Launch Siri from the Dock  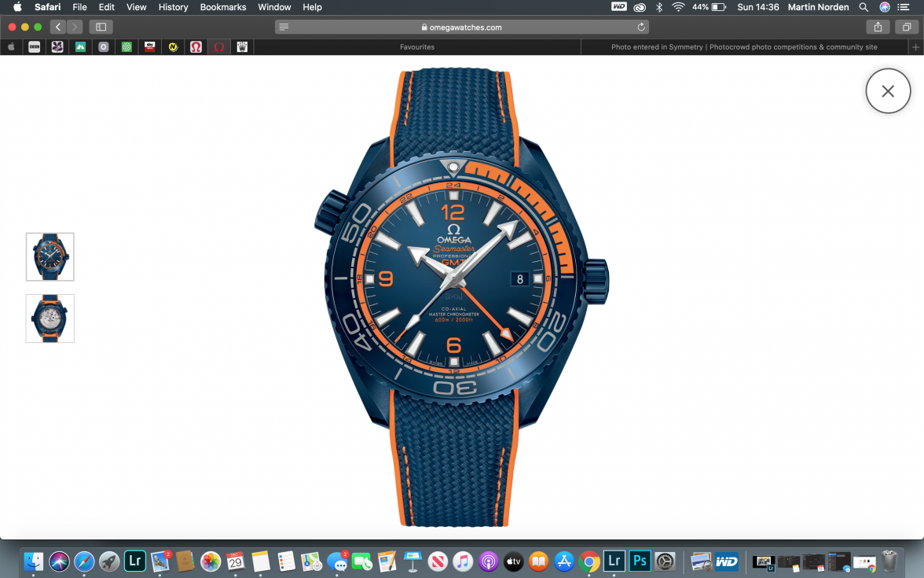tap(59, 561)
